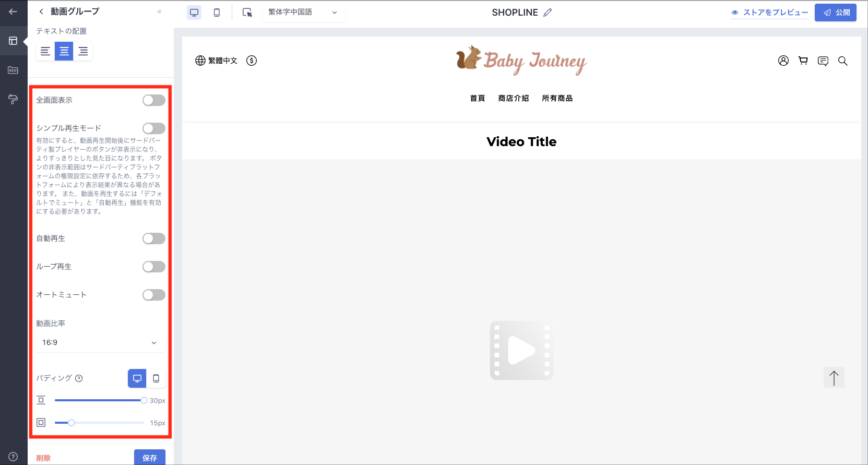Enable 自動再生 switch
The image size is (868, 465).
point(154,239)
